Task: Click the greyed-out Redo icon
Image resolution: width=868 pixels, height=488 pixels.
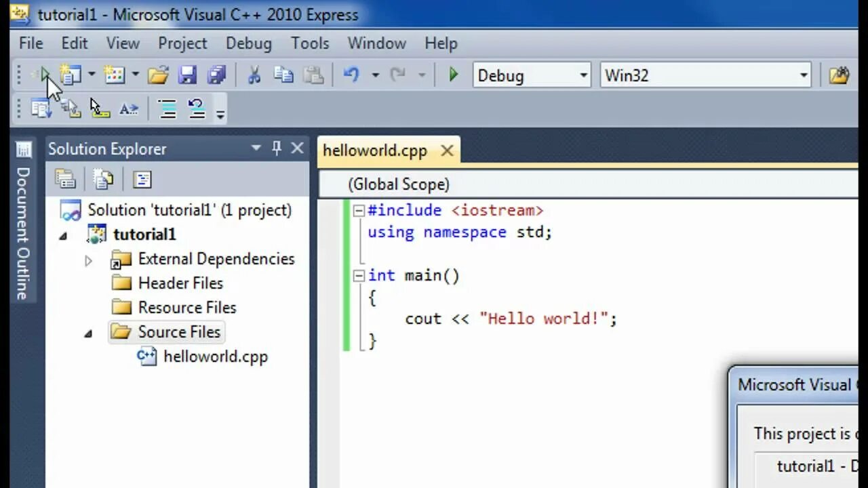Action: pyautogui.click(x=398, y=75)
